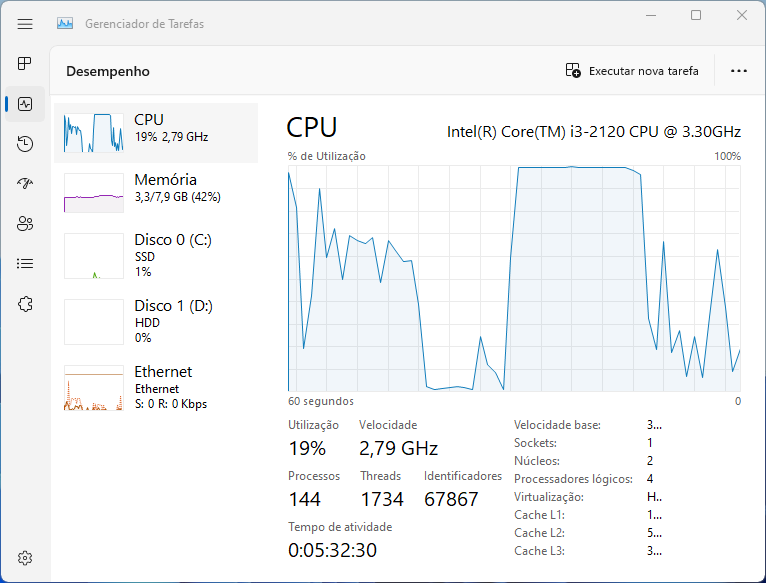Open the Users page icon
766x583 pixels.
click(x=25, y=224)
